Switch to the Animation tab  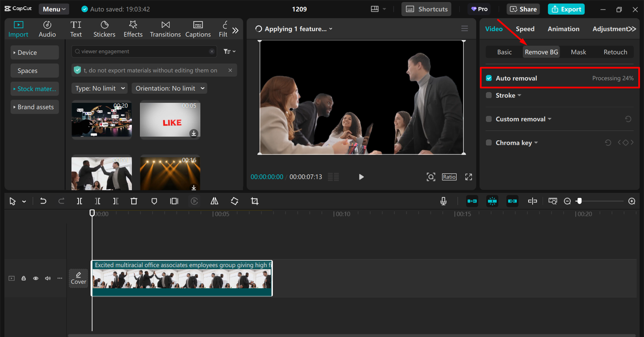(x=563, y=29)
